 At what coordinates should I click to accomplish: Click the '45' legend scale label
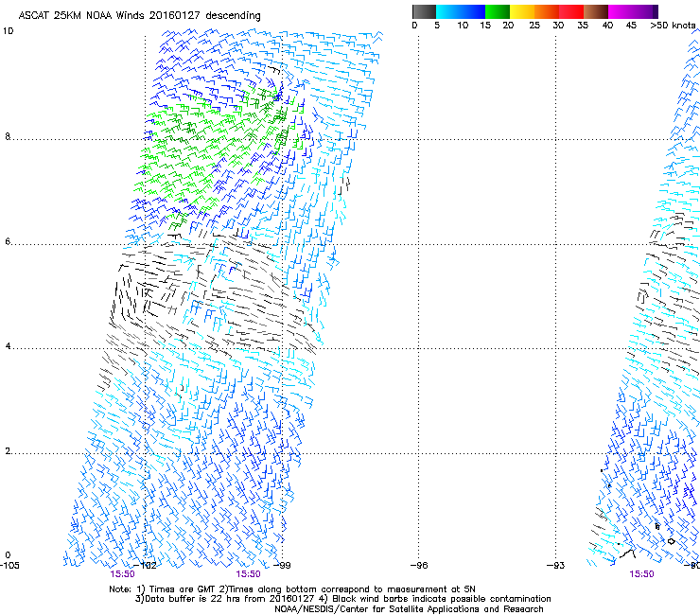631,26
